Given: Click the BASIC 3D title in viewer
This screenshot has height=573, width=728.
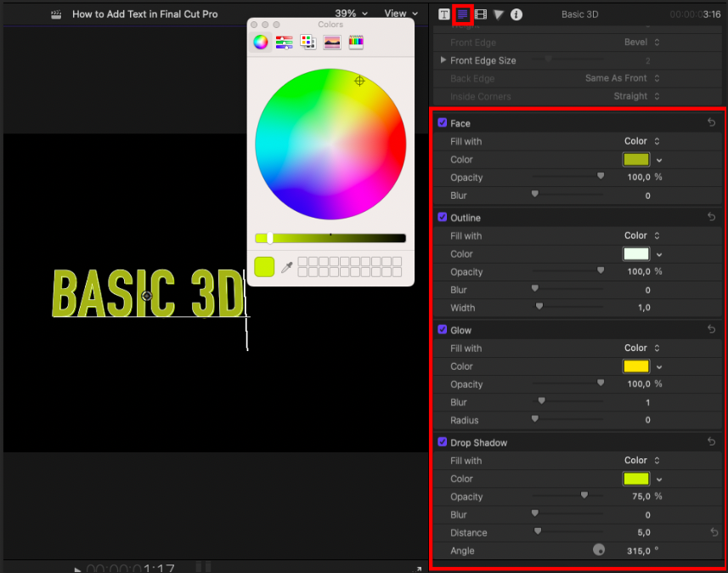Looking at the screenshot, I should coord(148,293).
